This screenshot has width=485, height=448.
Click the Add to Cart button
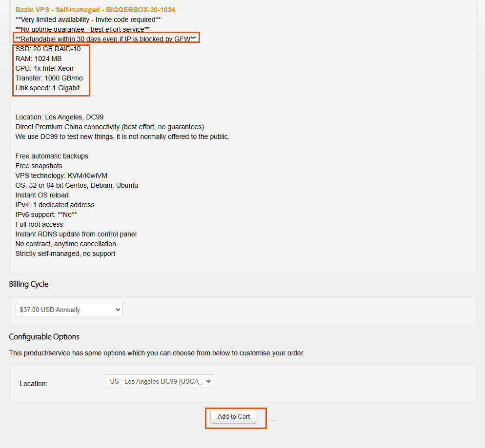tap(234, 416)
